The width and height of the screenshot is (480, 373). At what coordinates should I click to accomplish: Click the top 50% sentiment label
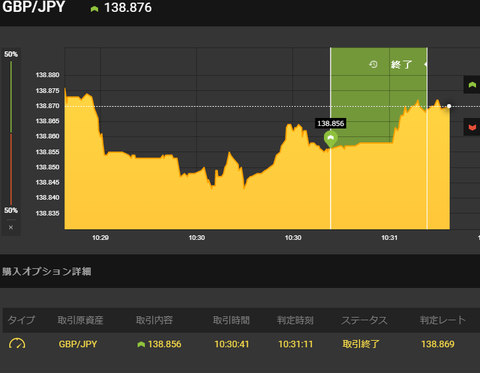[11, 54]
